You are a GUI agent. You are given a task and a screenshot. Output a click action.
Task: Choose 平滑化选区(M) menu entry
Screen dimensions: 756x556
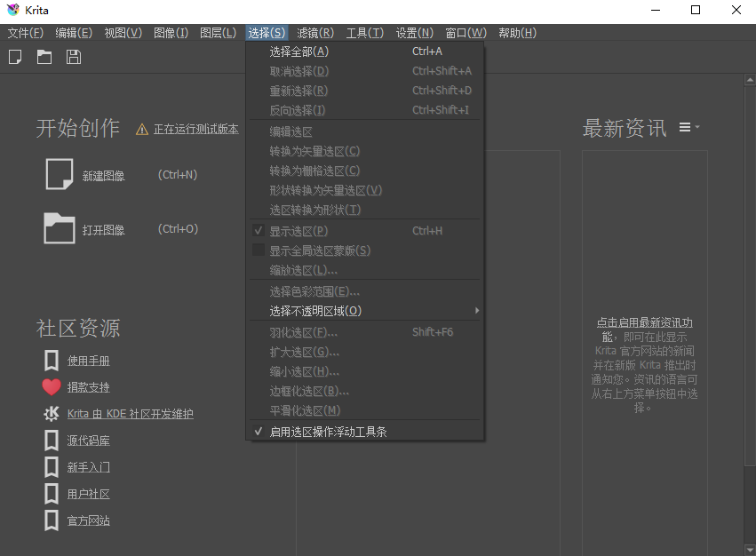(x=365, y=410)
